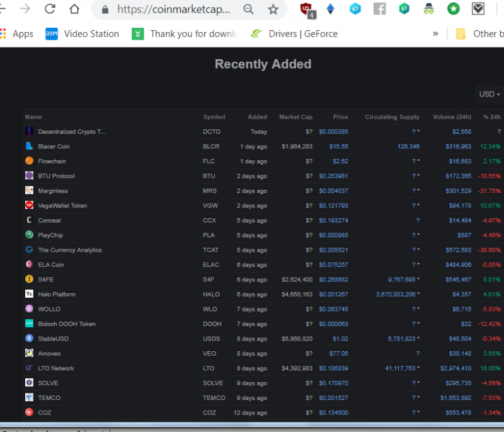Open the Conceal coin page

[50, 220]
